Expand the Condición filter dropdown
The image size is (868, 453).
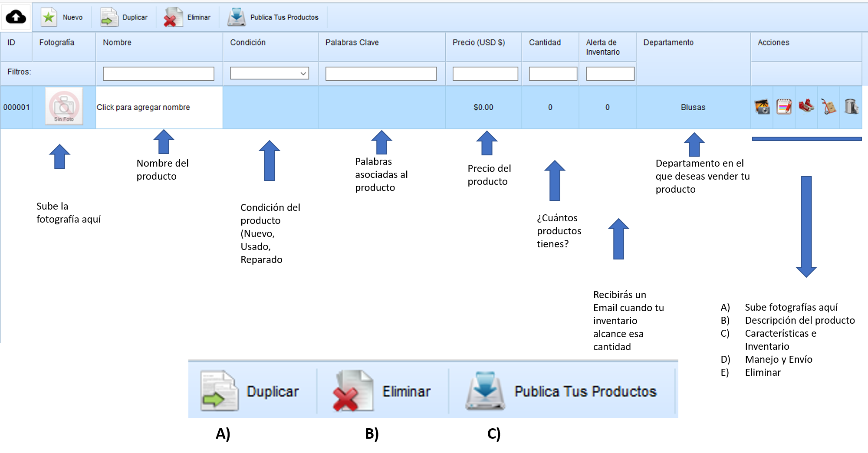pos(270,73)
